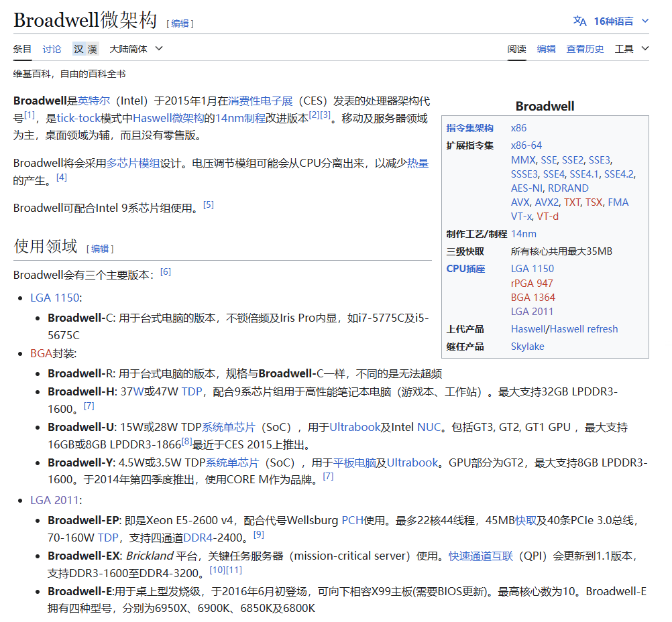Open the LGA 2011 list link
Screen dimensions: 672x622
[x=55, y=500]
